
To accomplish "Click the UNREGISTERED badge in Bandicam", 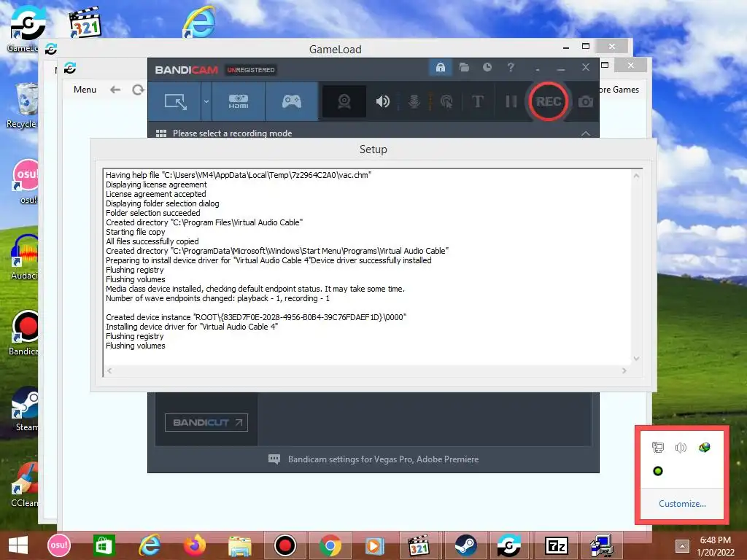I will point(251,70).
